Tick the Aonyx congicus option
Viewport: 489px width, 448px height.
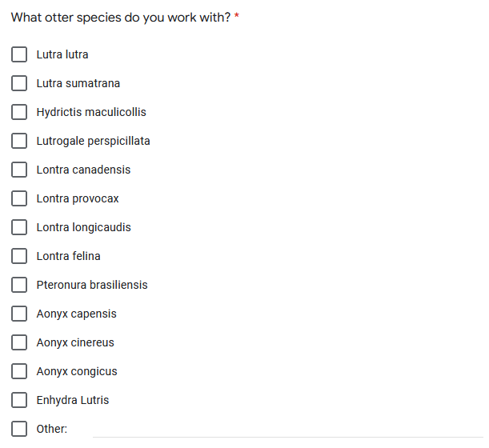19,372
